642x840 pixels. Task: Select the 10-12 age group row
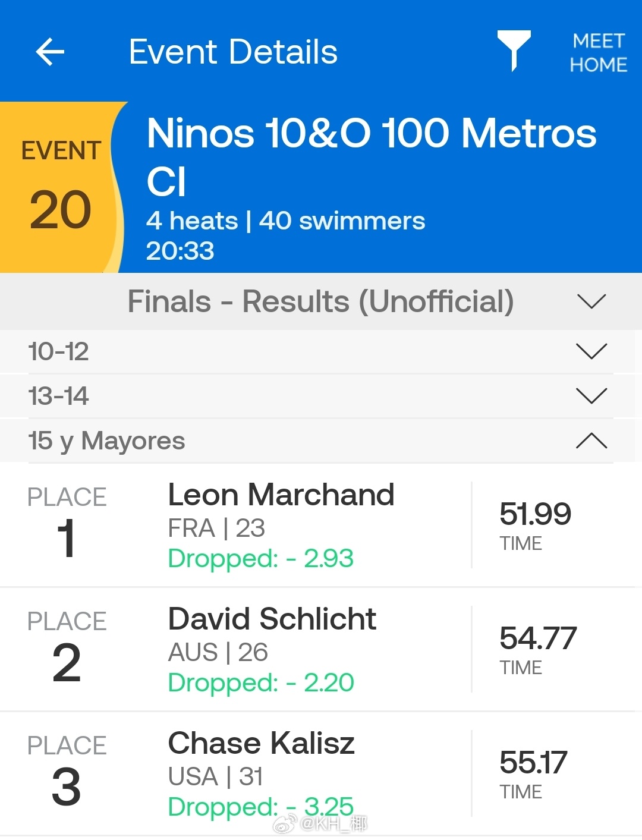pos(321,351)
